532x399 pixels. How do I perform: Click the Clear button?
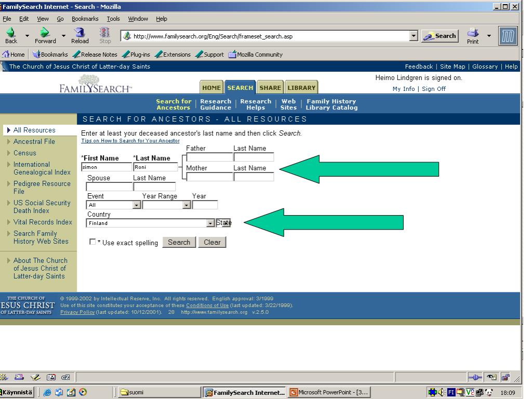coord(212,242)
